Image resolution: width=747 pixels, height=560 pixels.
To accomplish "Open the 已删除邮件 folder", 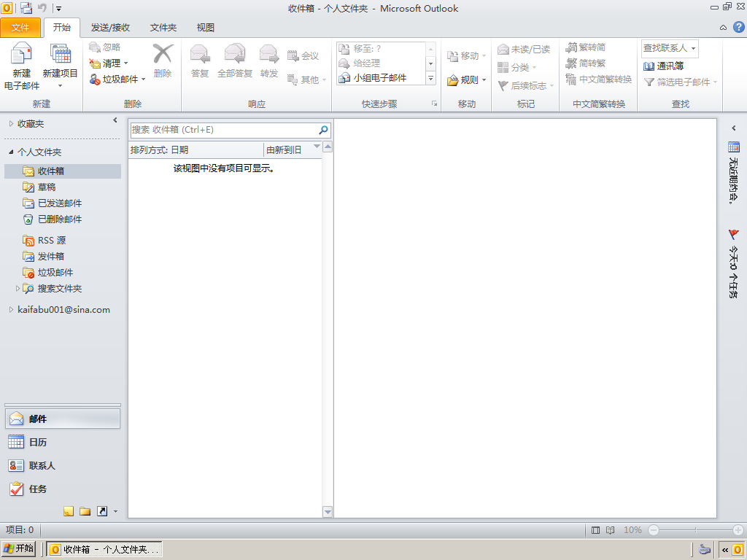I will tap(60, 219).
